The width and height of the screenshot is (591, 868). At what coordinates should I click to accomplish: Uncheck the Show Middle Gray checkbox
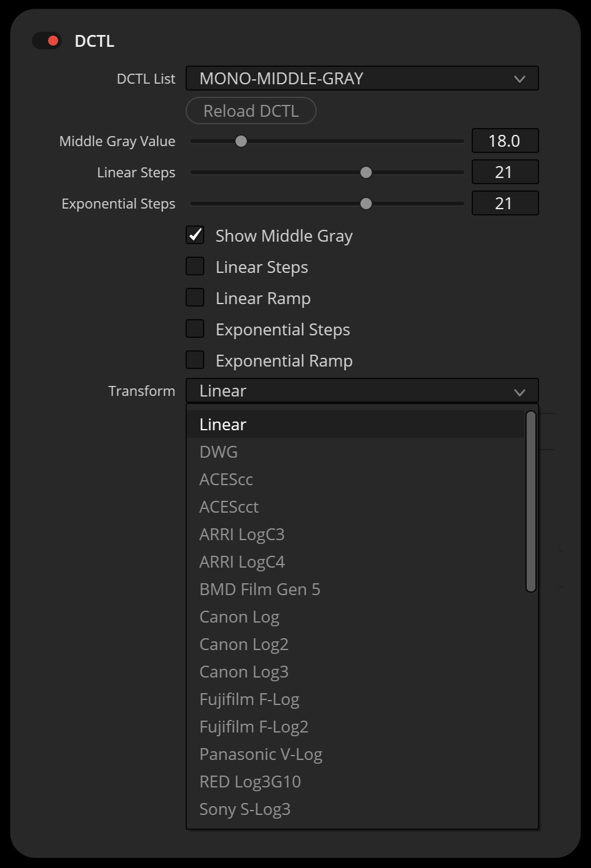(196, 235)
